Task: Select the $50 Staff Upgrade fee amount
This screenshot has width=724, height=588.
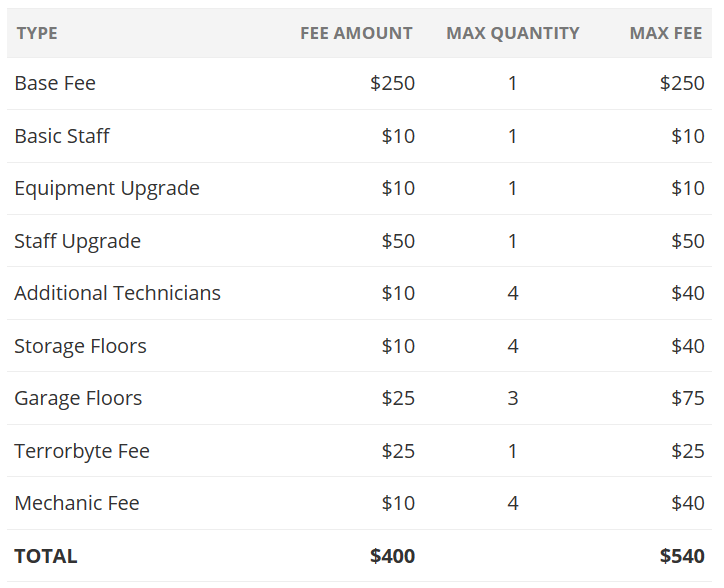Action: (398, 241)
